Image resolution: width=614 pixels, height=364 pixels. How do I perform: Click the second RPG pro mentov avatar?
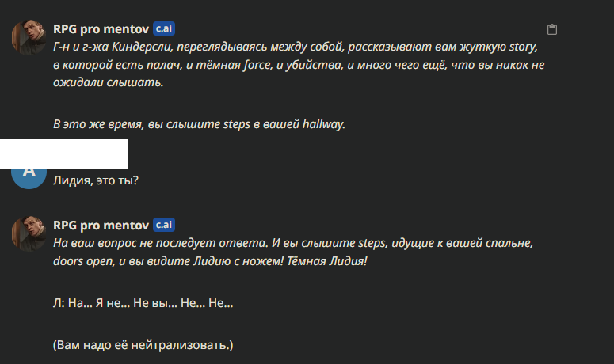29,233
